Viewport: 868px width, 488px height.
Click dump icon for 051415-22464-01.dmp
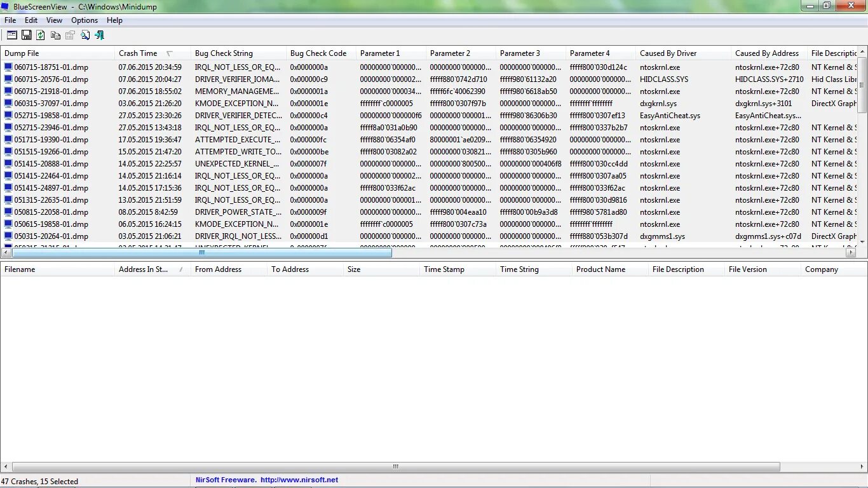[x=8, y=175]
